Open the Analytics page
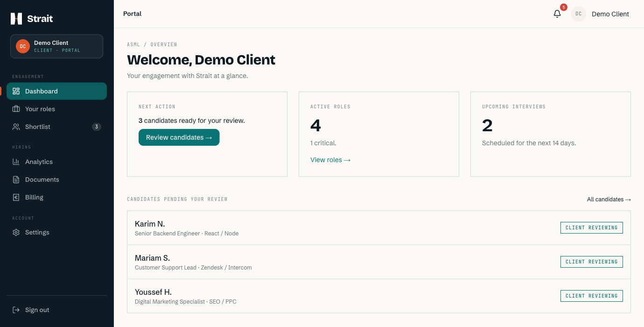Image resolution: width=644 pixels, height=327 pixels. (56, 162)
